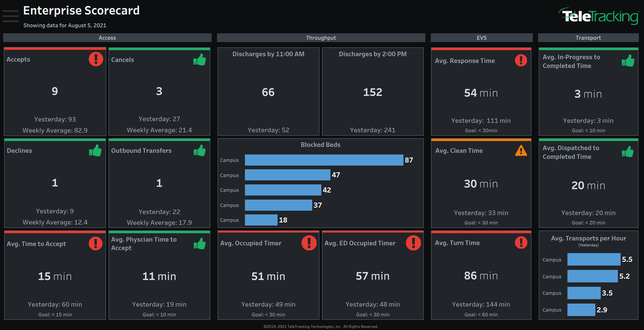Screen dimensions: 644x330
Task: Click the TeleTracking logo
Action: (599, 16)
